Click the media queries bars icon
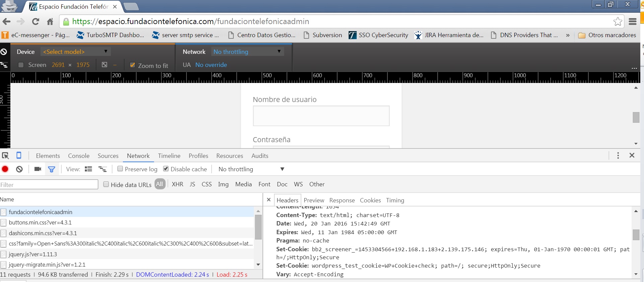644x282 pixels. [x=4, y=65]
